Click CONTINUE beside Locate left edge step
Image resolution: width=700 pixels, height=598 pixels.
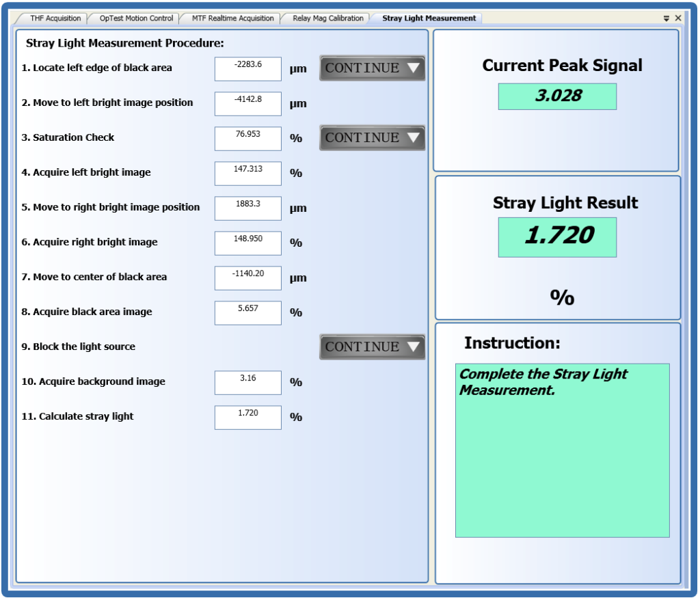(x=371, y=68)
